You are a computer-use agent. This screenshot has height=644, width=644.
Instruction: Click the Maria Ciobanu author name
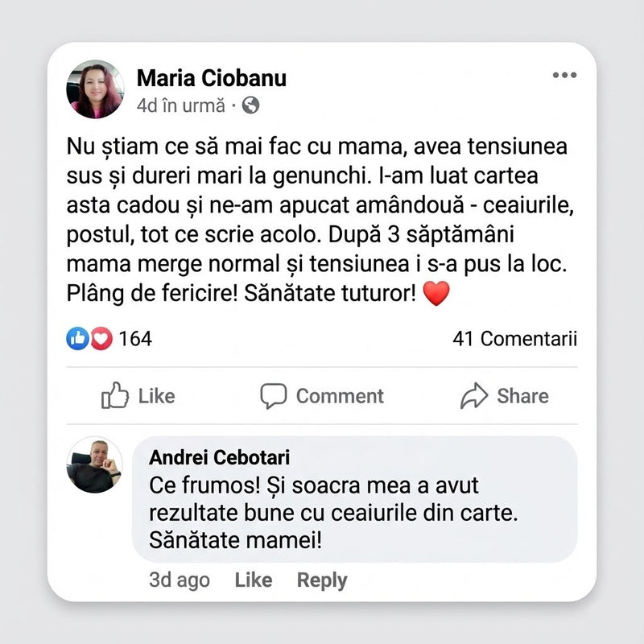point(212,78)
